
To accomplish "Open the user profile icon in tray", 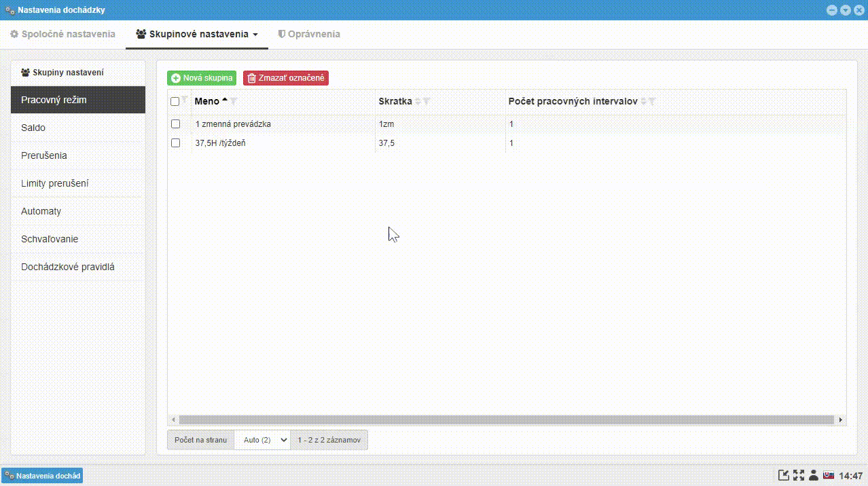I will coord(813,475).
